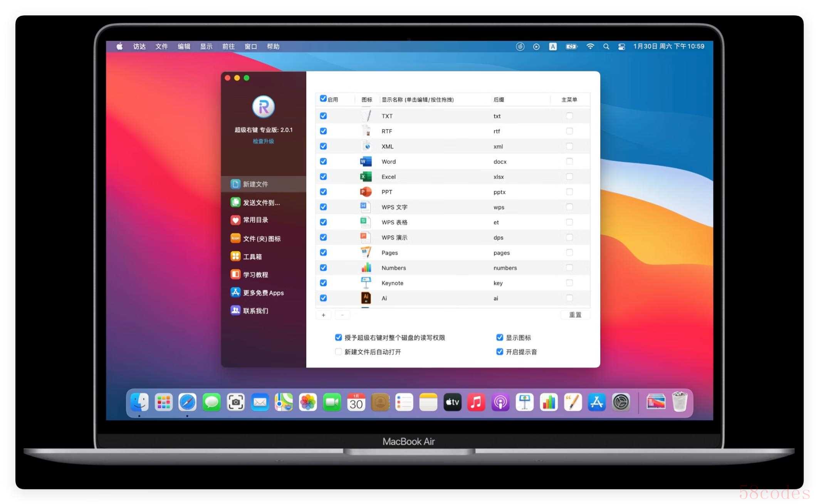The width and height of the screenshot is (816, 504).
Task: Click the Keynote file type icon
Action: point(366,283)
